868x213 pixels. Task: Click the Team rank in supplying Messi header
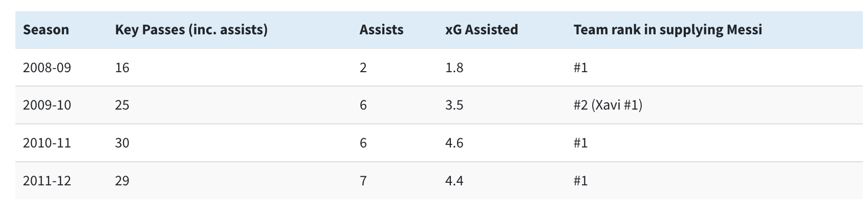(x=668, y=30)
